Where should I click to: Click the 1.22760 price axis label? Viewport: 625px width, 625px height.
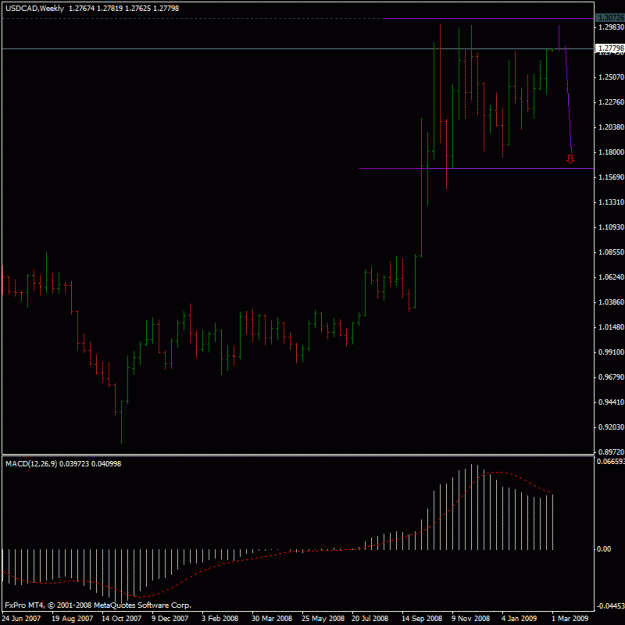pyautogui.click(x=611, y=102)
